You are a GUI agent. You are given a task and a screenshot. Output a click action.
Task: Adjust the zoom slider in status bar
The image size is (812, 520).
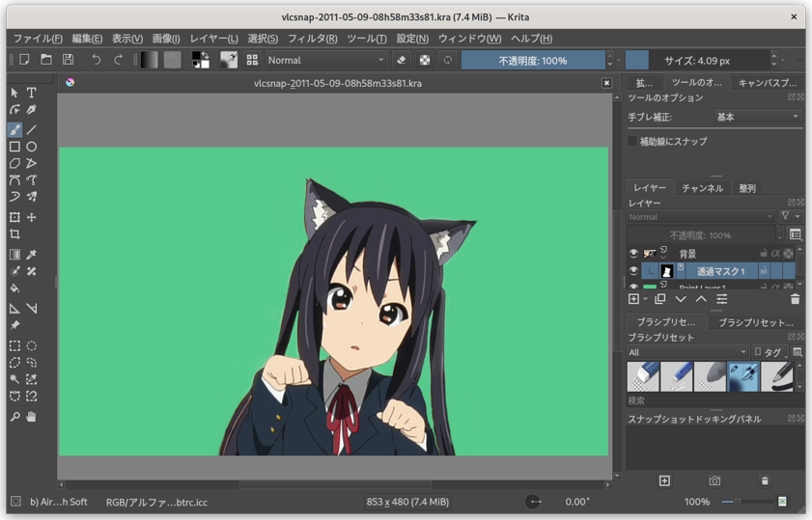click(747, 502)
